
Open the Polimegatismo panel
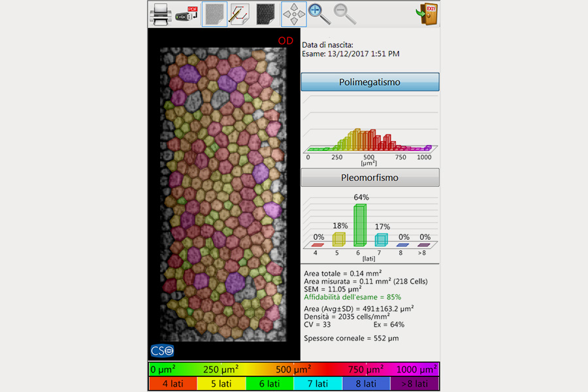point(370,82)
